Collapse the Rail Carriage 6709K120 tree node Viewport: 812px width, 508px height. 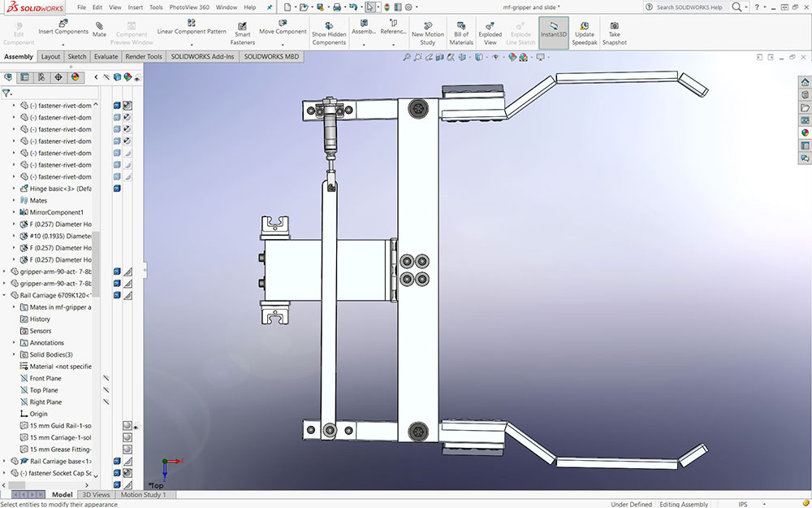pos(5,295)
